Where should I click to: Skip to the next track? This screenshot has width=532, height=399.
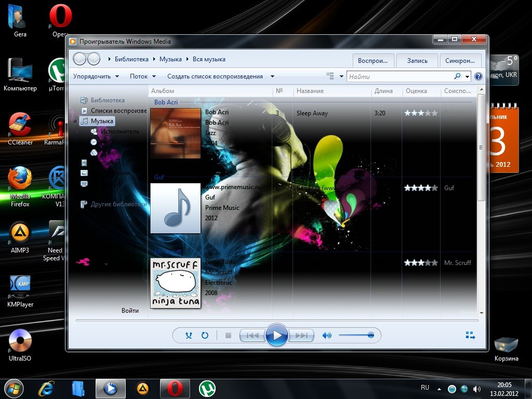[301, 335]
